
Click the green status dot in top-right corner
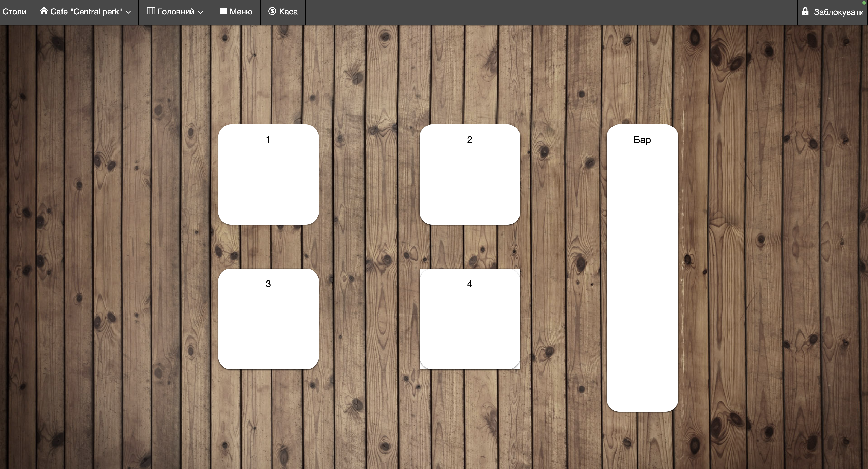[x=865, y=2]
